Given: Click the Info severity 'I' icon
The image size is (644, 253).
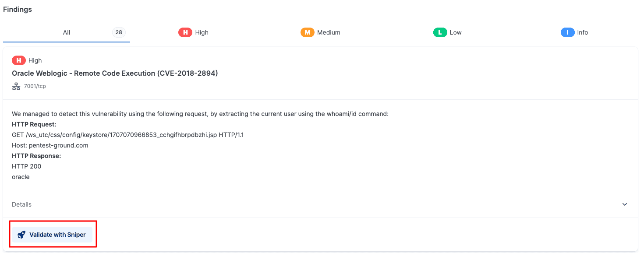Looking at the screenshot, I should point(567,32).
